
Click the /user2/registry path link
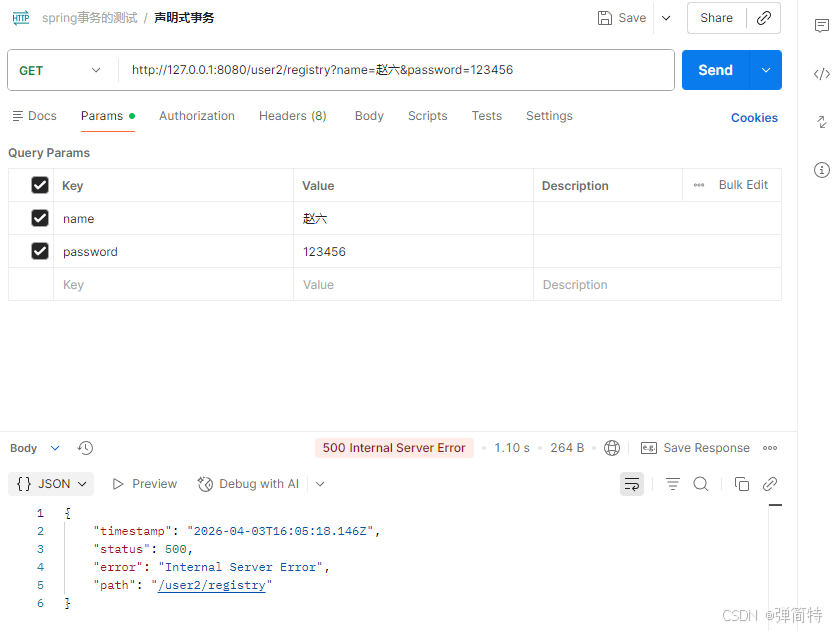(x=212, y=585)
